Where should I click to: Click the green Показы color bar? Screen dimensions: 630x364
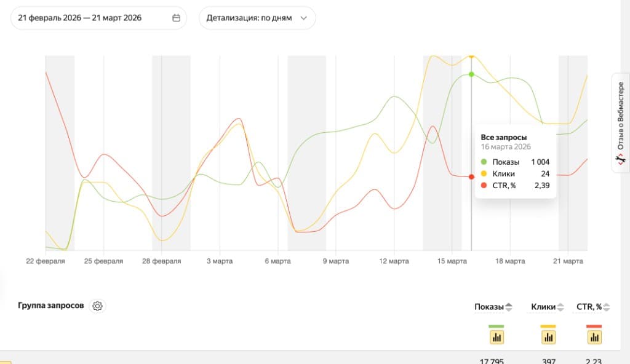point(496,326)
